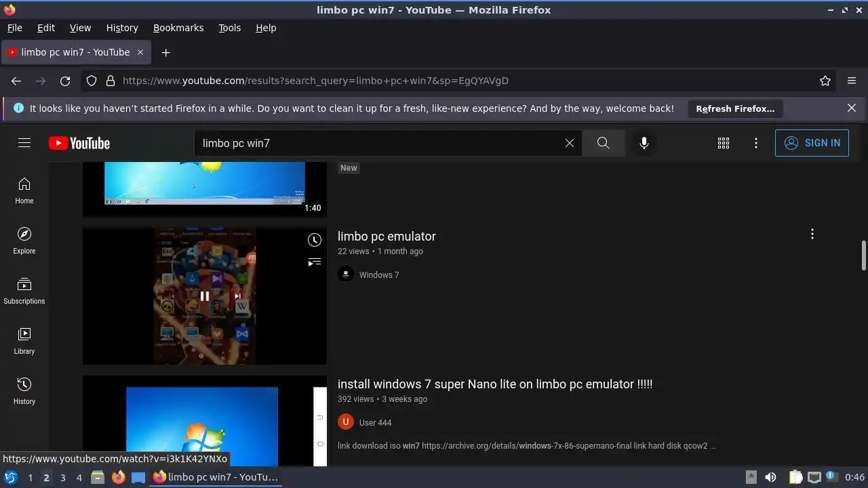This screenshot has height=488, width=868.
Task: Click the '392 views • 3 weeks ago' text
Action: 382,399
